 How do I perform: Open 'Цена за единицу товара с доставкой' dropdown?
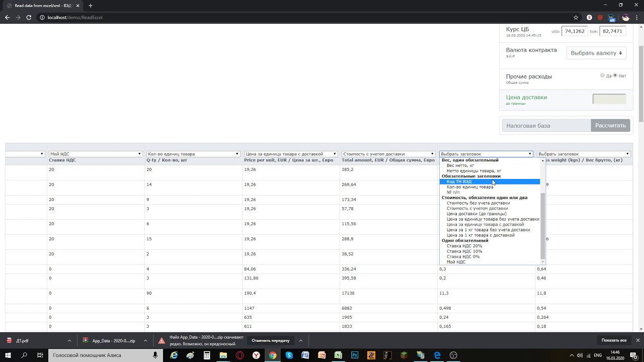coord(291,154)
